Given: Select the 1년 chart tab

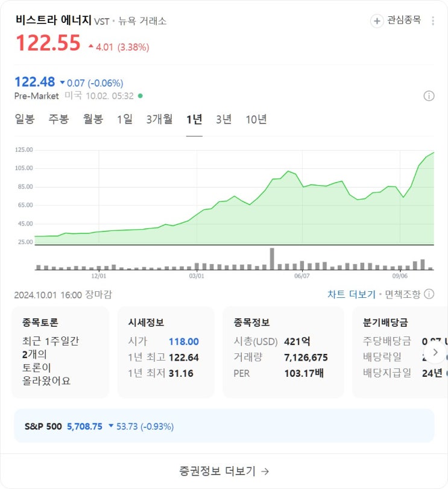Looking at the screenshot, I should coord(194,119).
